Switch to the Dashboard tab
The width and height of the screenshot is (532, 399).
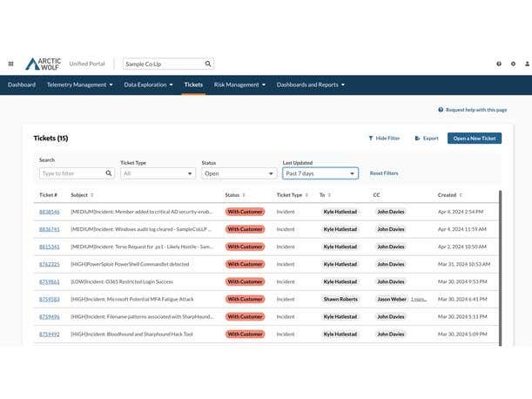coord(22,85)
